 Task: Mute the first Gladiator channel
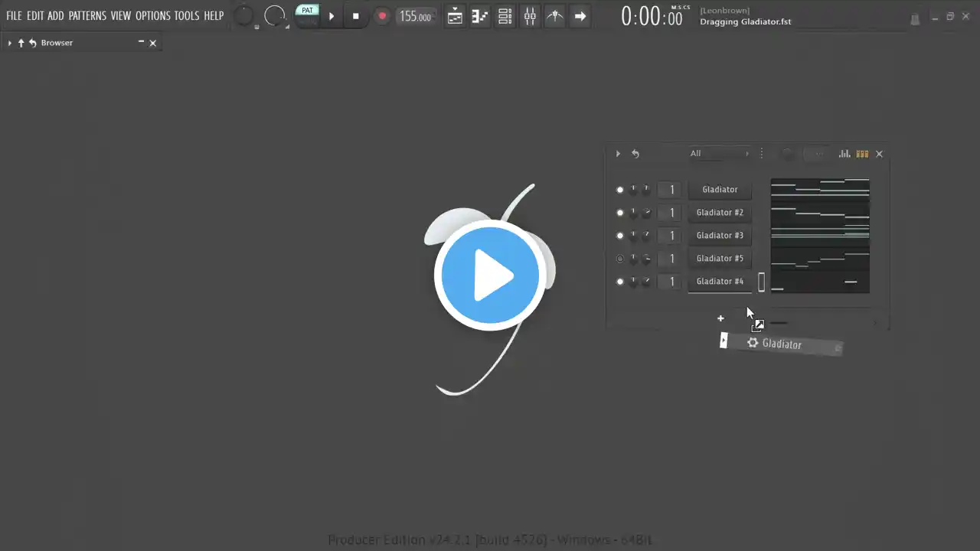click(x=620, y=190)
